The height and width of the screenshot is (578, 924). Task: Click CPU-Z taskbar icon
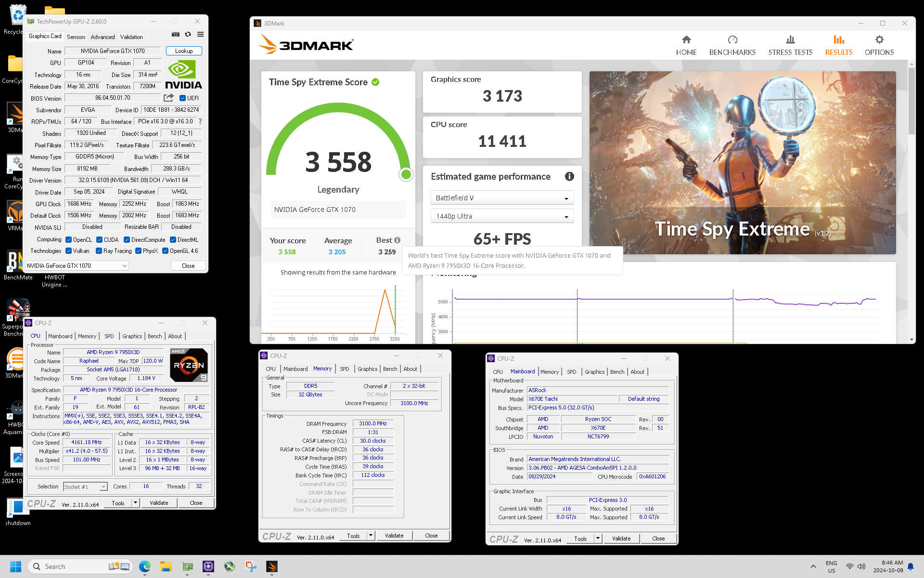pyautogui.click(x=208, y=566)
